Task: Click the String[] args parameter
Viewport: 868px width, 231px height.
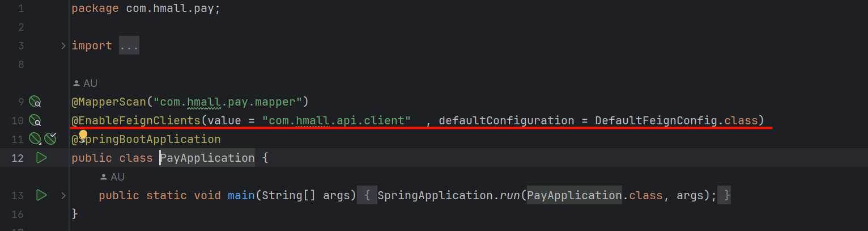Action: tap(307, 195)
